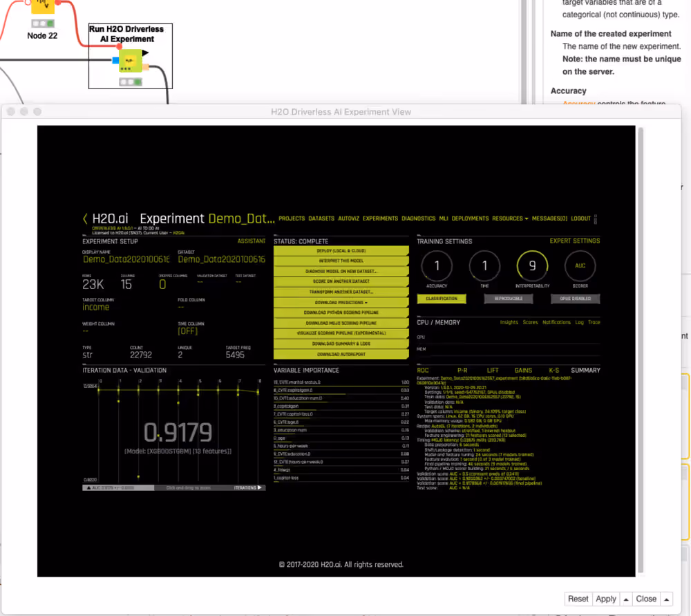
Task: Click the Iterations play arrow under the validation chart
Action: (x=260, y=487)
